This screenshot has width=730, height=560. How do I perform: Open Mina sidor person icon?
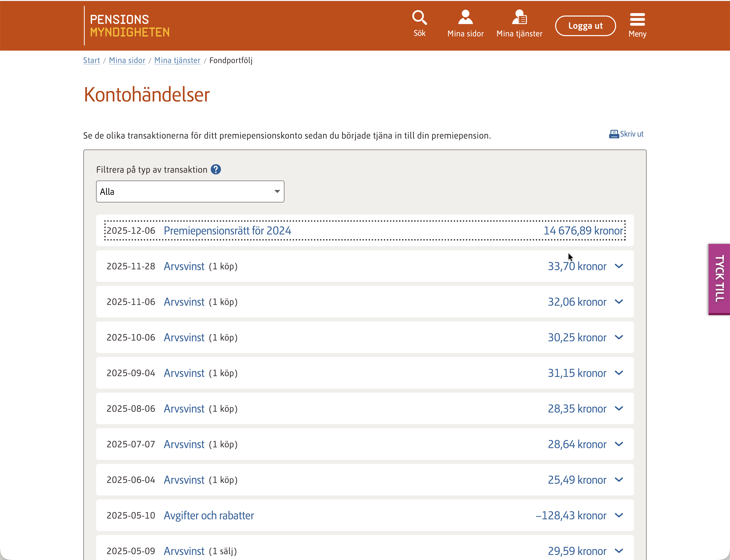465,17
